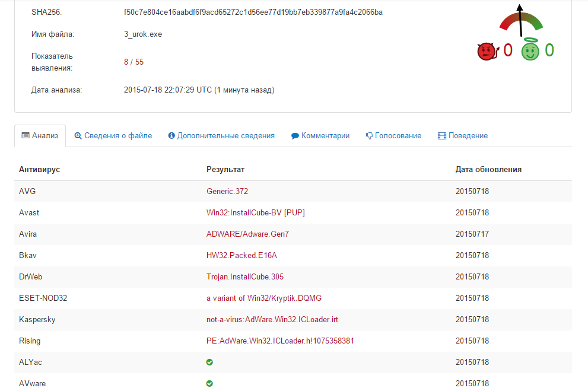
Task: Open the Дополнительные сведения tab
Action: point(221,136)
